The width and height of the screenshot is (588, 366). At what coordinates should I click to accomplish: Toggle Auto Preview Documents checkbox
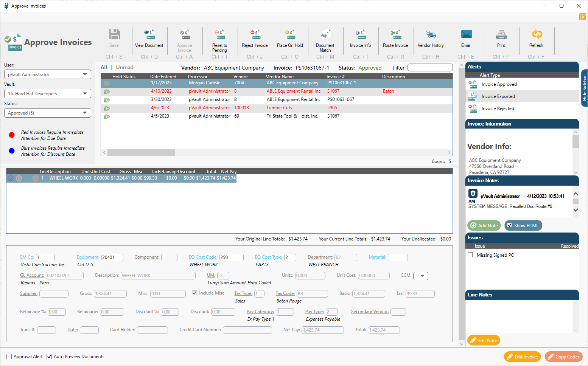tap(49, 357)
